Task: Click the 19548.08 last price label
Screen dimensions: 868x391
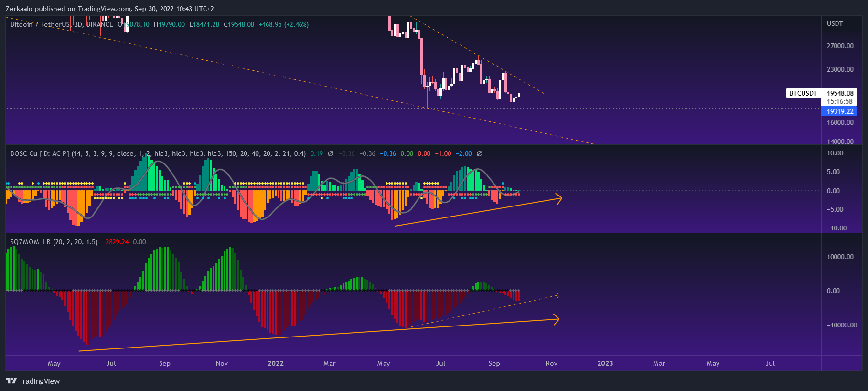Action: [x=840, y=93]
